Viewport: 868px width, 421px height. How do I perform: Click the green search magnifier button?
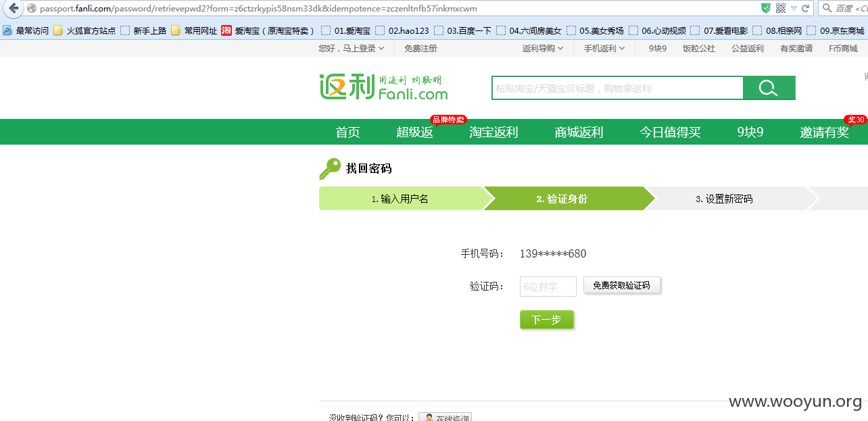click(x=769, y=89)
